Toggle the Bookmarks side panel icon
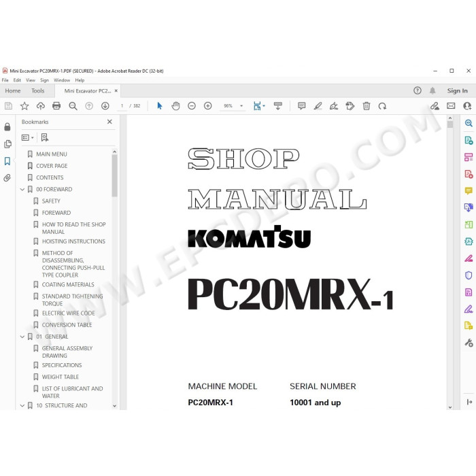This screenshot has height=476, width=476. [7, 161]
